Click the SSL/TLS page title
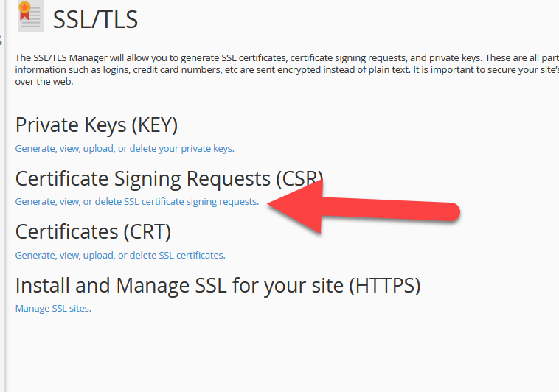 95,20
